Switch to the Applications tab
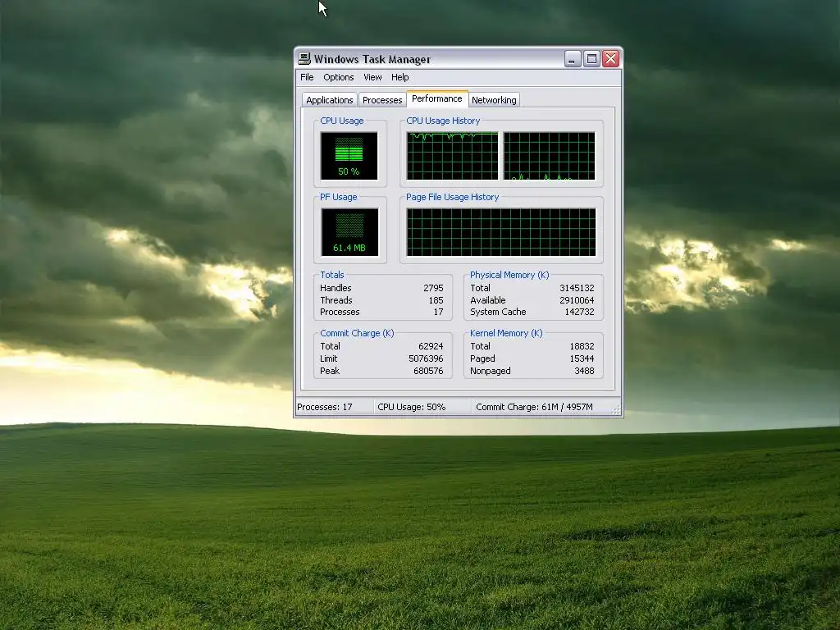The height and width of the screenshot is (630, 840). (330, 100)
